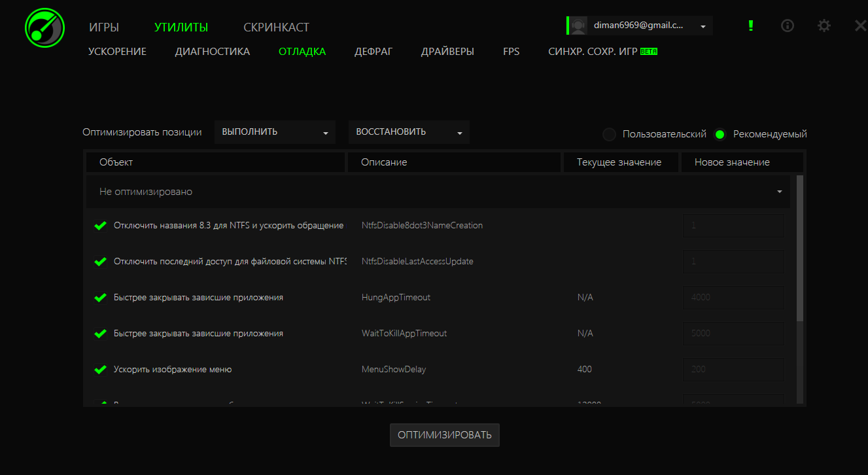Click the 5000 new value field
This screenshot has width=868, height=475.
(733, 334)
